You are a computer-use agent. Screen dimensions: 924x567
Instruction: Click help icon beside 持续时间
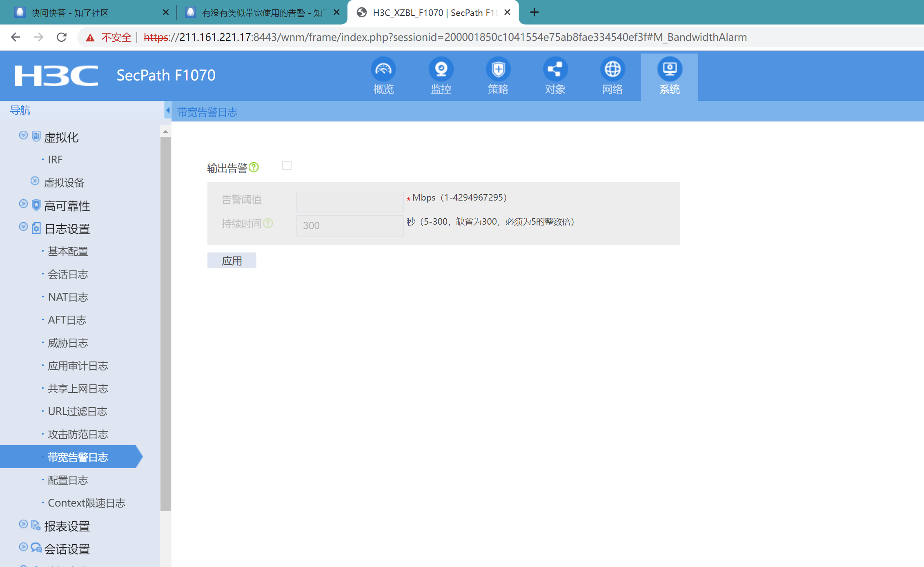268,223
